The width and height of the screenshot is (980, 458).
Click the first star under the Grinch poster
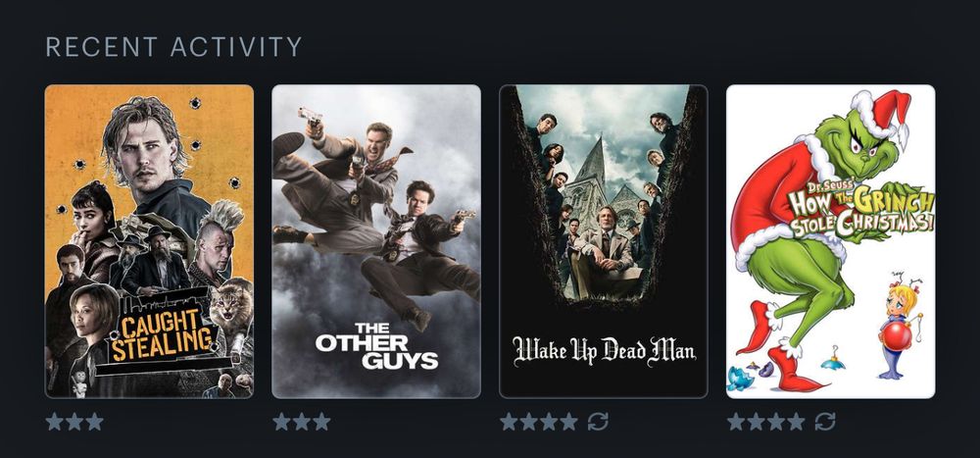click(736, 422)
